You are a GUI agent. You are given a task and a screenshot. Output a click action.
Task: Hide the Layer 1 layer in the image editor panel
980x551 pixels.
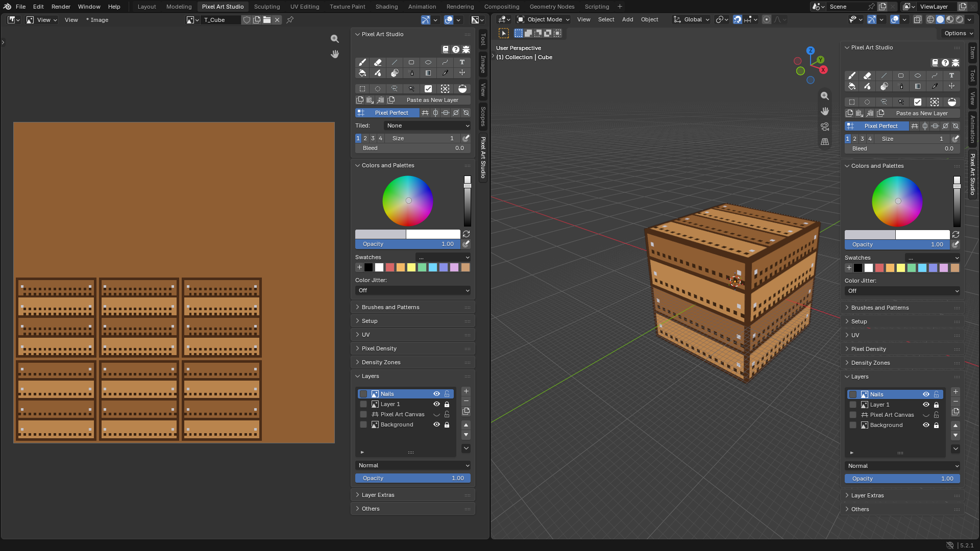point(436,404)
